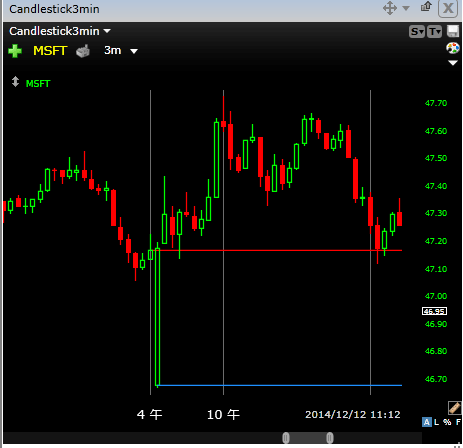Click the up-down arrow next to MSFT legend
Viewport: 463px width, 448px height.
coord(15,82)
